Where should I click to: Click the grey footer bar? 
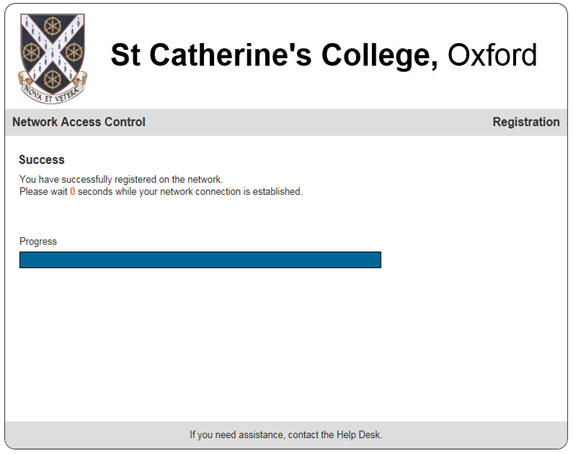286,435
